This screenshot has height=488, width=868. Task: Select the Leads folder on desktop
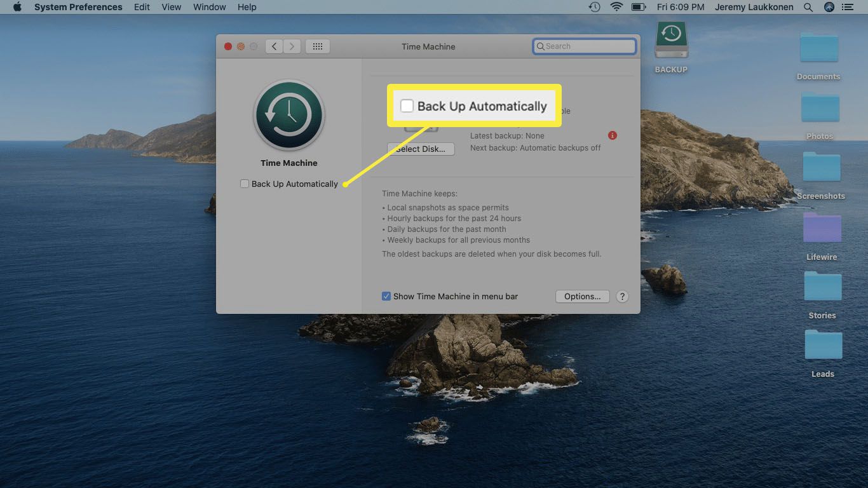(x=823, y=353)
